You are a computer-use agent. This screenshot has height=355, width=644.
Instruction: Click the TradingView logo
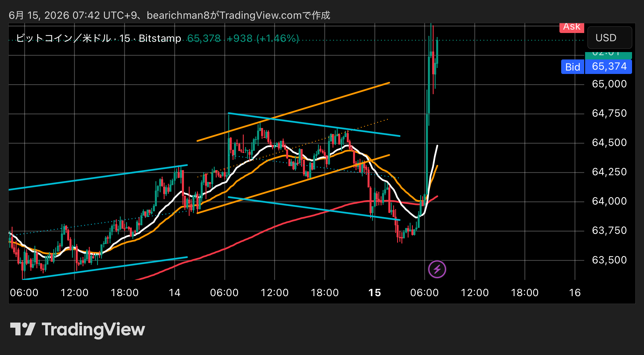(x=77, y=330)
